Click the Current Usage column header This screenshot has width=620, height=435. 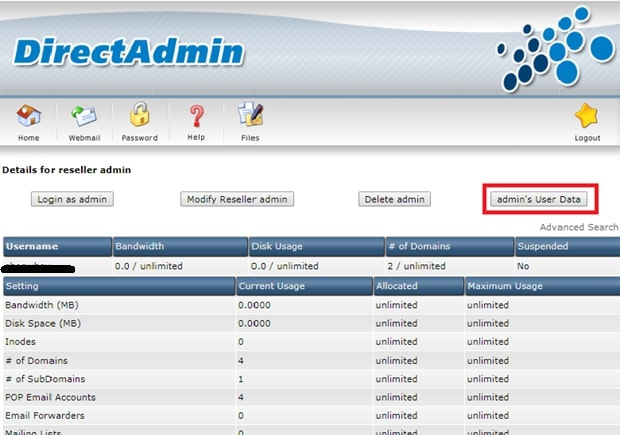[x=304, y=286]
